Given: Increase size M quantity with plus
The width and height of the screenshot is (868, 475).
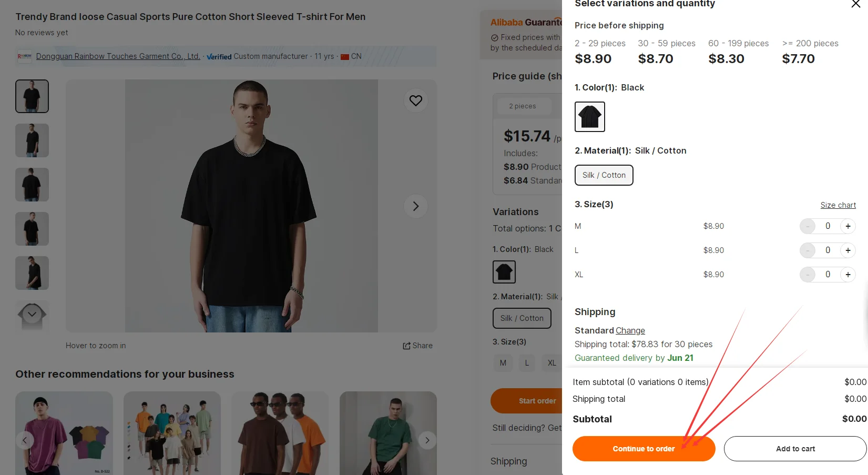Looking at the screenshot, I should tap(847, 226).
